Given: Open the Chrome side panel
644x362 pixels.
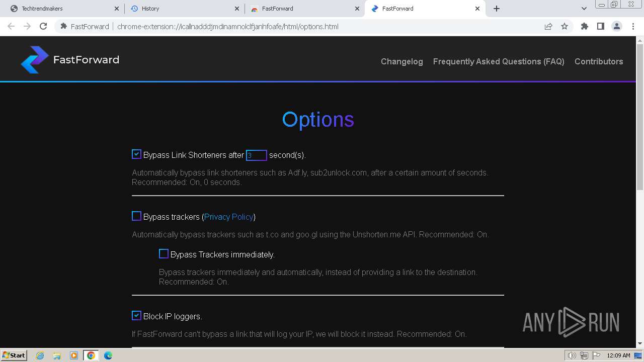Looking at the screenshot, I should 600,26.
